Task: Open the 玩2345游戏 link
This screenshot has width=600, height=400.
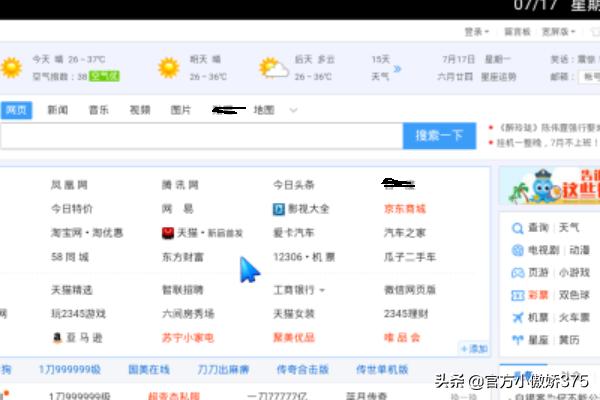Action: [x=78, y=314]
